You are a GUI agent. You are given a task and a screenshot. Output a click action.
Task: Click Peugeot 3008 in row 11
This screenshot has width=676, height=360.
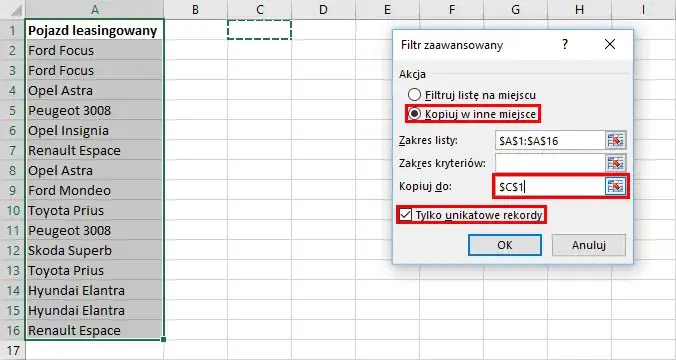(94, 231)
